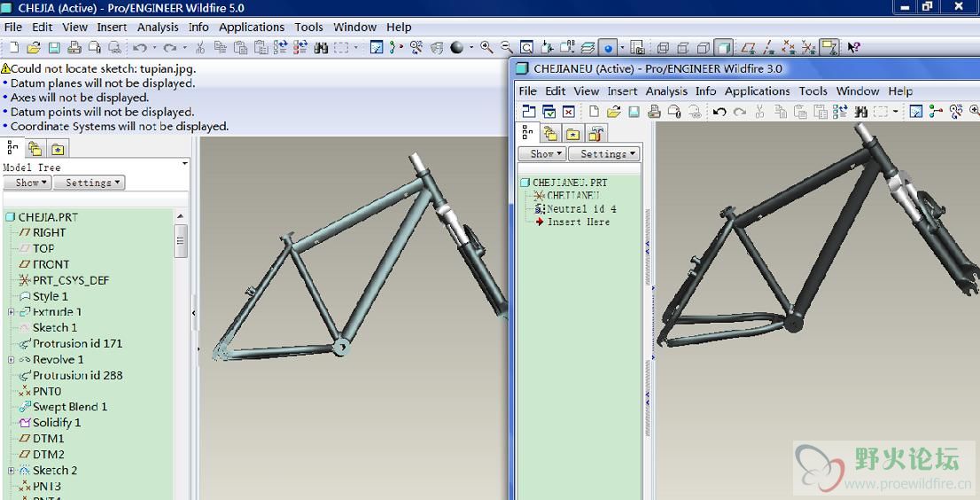Open the layers icon in Wildfire 5.0 toolbar
Viewport: 980px width, 500px height.
587,48
